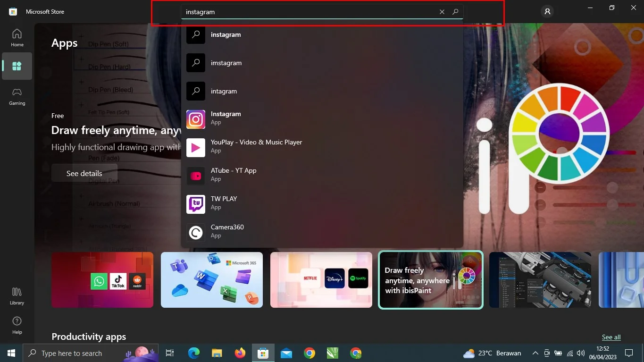
Task: Choose the TW PLAY app suggestion
Action: (x=322, y=204)
